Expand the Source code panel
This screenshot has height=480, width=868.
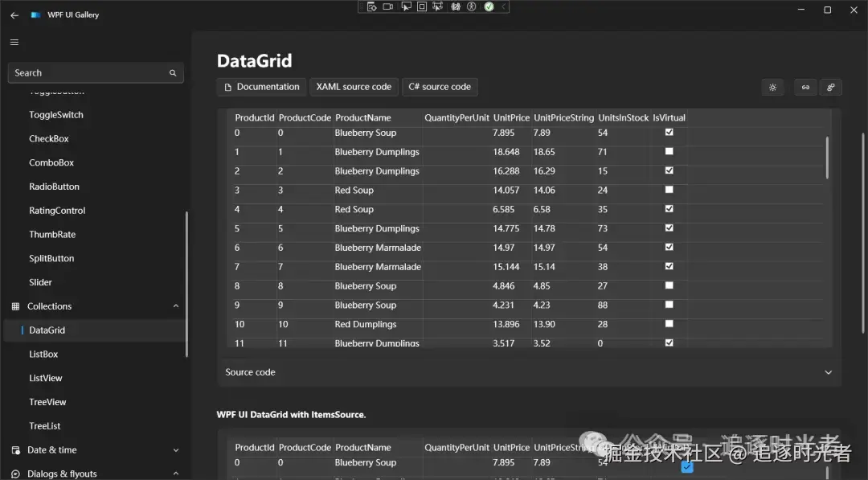[529, 372]
